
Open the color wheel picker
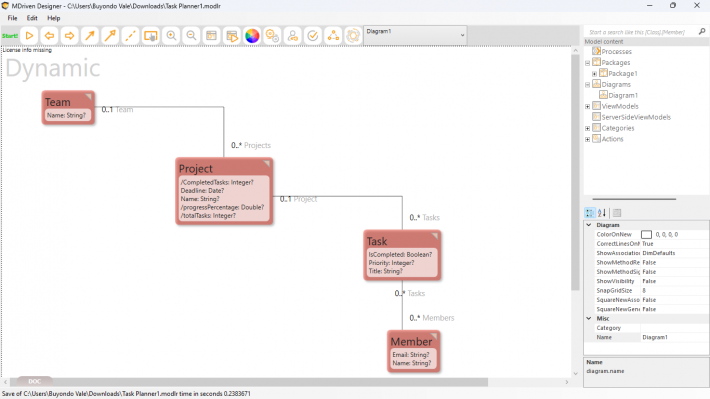(x=252, y=35)
